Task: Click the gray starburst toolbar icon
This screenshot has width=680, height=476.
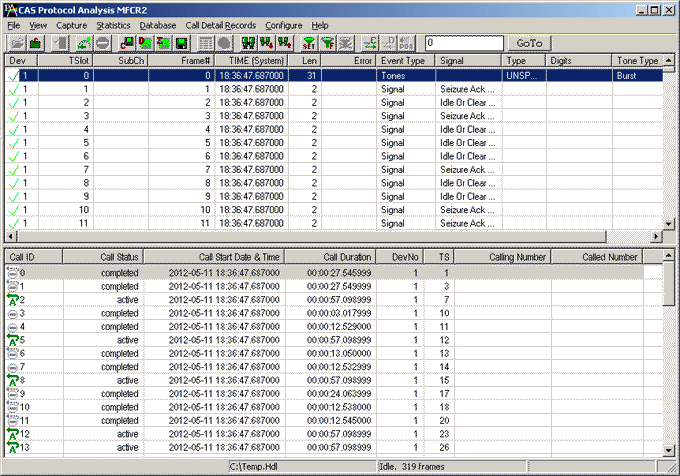Action: (346, 43)
